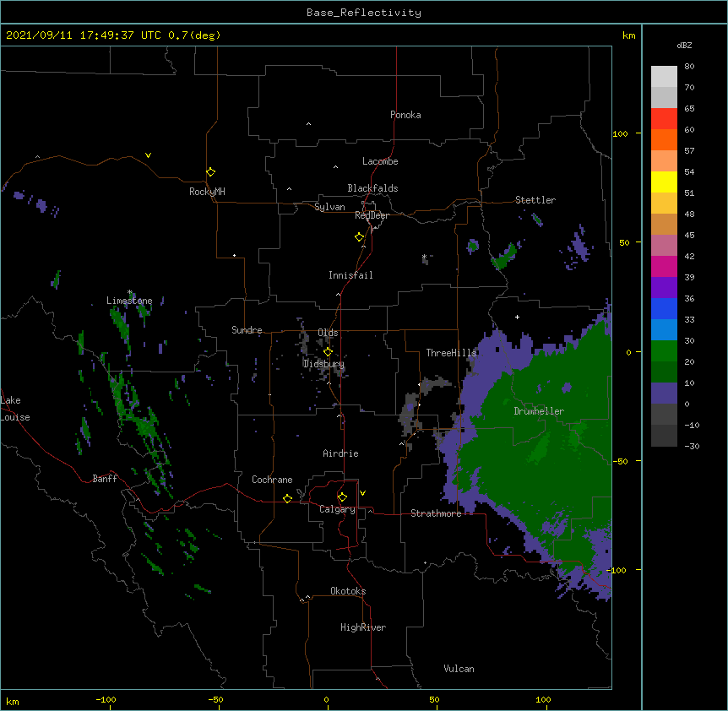Select the Okotoks label

[348, 591]
